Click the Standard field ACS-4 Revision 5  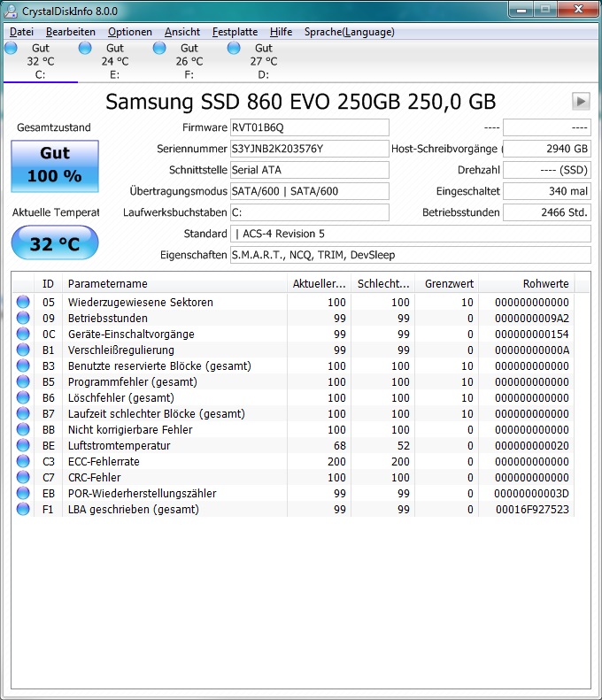(411, 234)
